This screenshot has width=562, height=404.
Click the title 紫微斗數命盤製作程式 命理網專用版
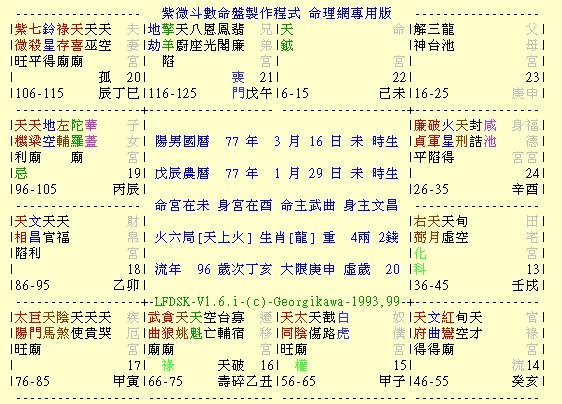(276, 13)
